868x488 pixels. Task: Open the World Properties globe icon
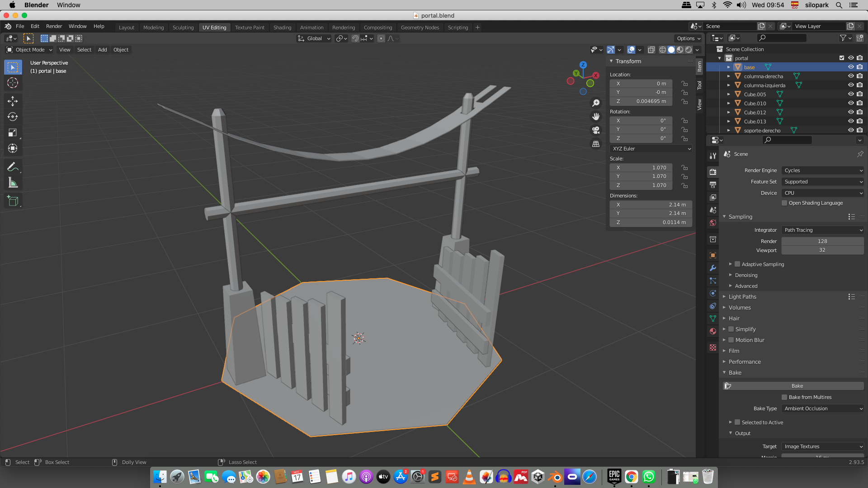[x=712, y=224]
